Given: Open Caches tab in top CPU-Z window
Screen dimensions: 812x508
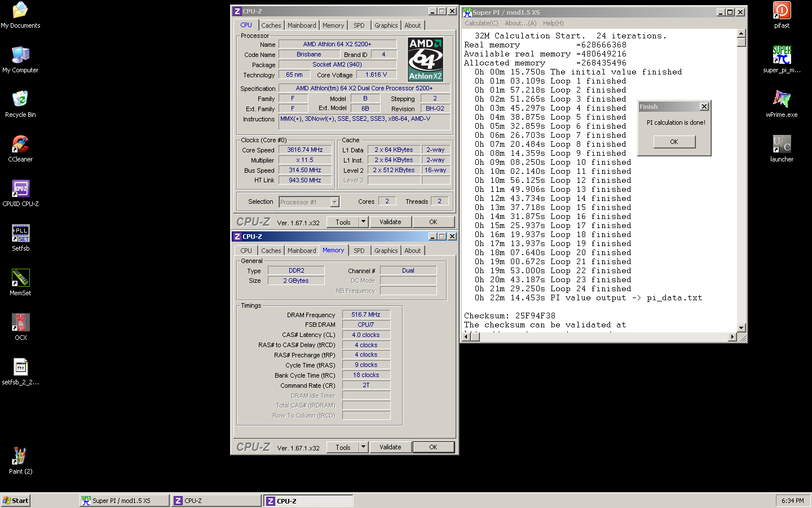Looking at the screenshot, I should click(x=271, y=25).
